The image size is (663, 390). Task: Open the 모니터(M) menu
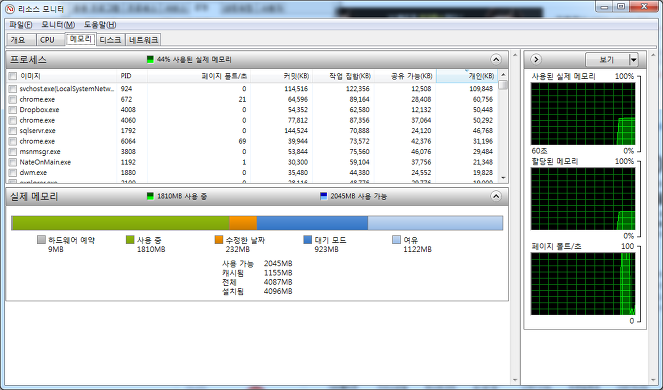point(58,25)
